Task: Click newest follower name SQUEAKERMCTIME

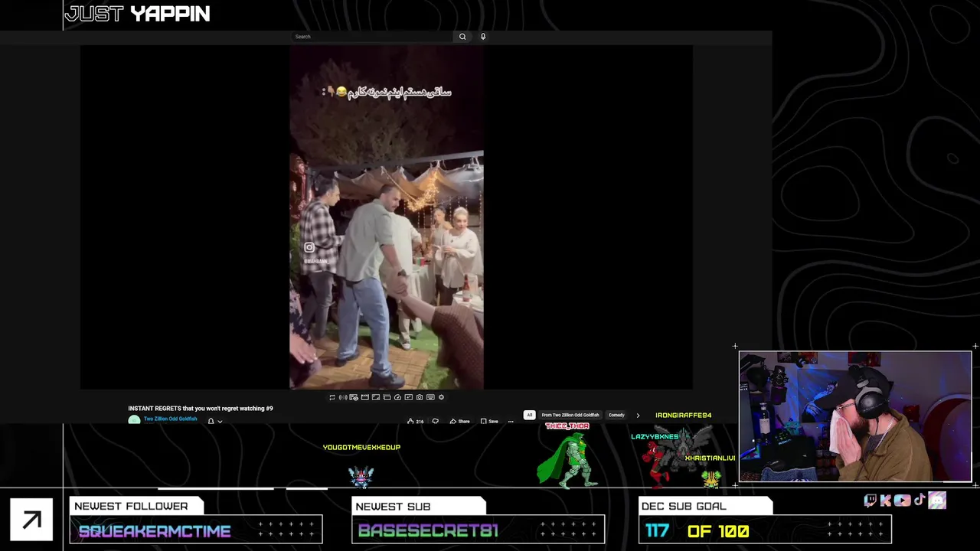Action: coord(155,531)
